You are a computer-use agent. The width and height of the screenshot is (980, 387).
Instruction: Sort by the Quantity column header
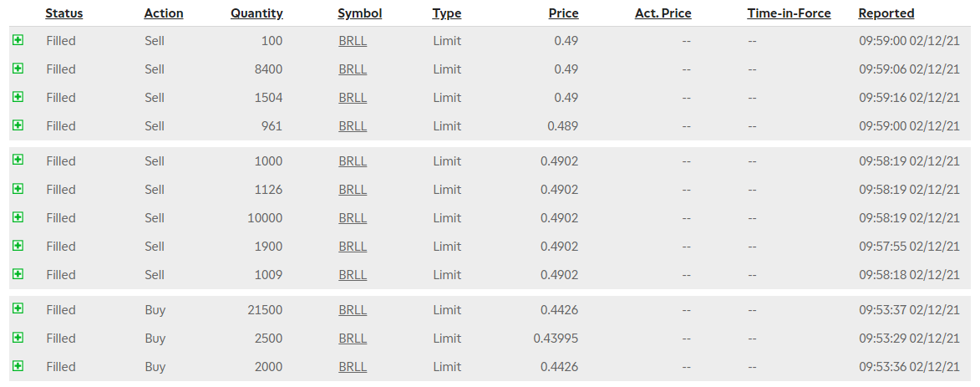pos(256,13)
